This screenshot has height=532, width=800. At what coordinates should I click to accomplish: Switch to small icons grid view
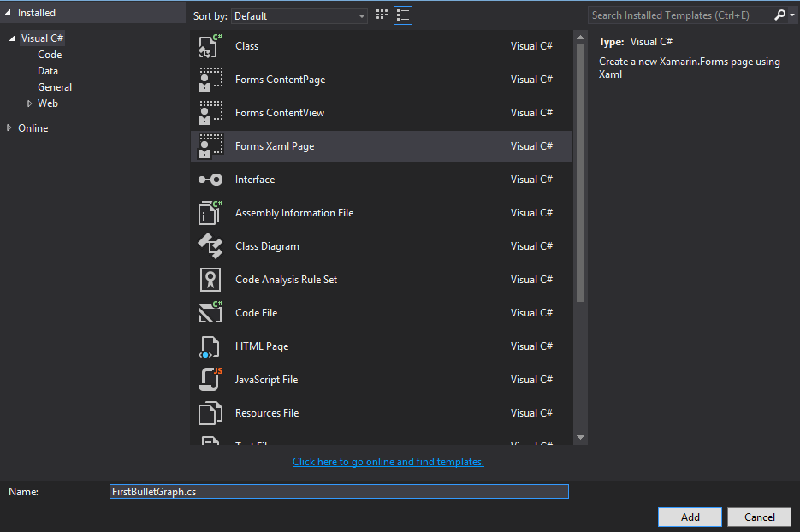point(382,15)
